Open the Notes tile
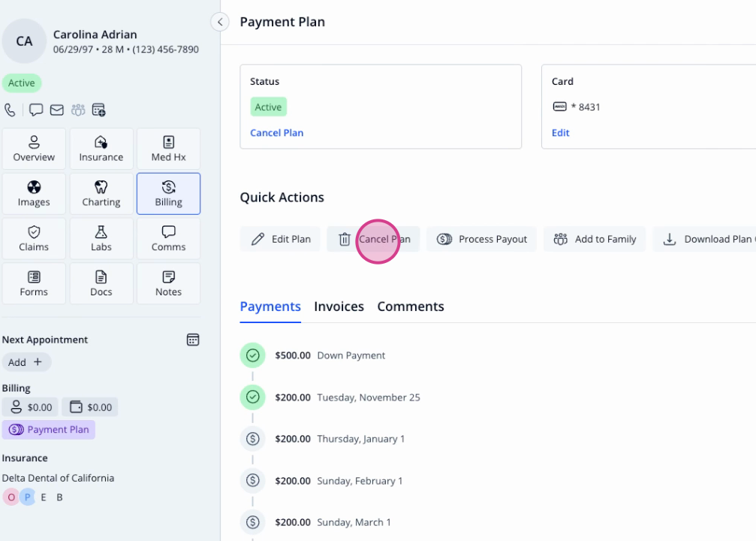 click(168, 283)
